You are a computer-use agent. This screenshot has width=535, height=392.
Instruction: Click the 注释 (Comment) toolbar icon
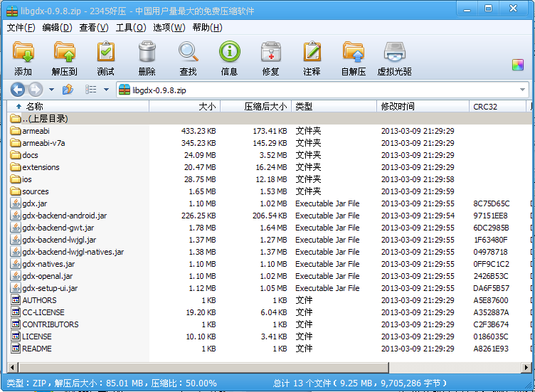coord(312,51)
